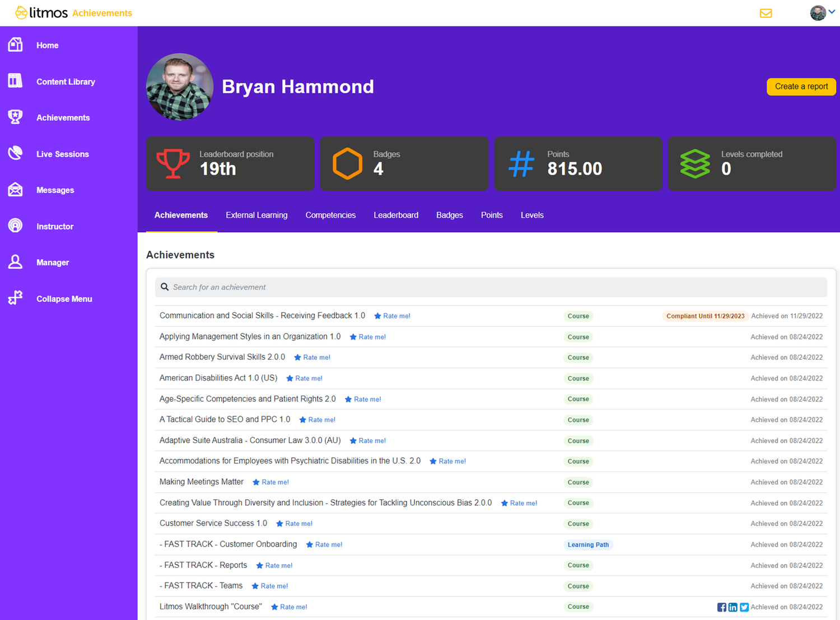
Task: Share Litmos Walkthrough achievement on Twitter
Action: click(744, 607)
